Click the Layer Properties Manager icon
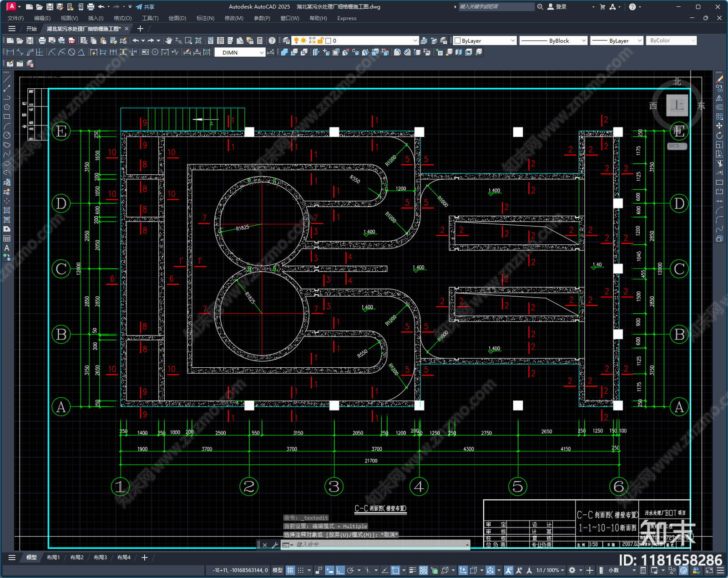Screen dimensions: 728x578 (x=286, y=41)
